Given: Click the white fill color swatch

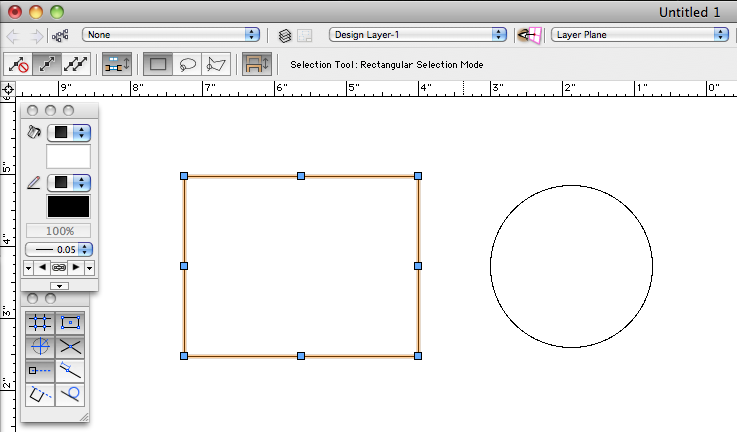Looking at the screenshot, I should click(x=68, y=156).
